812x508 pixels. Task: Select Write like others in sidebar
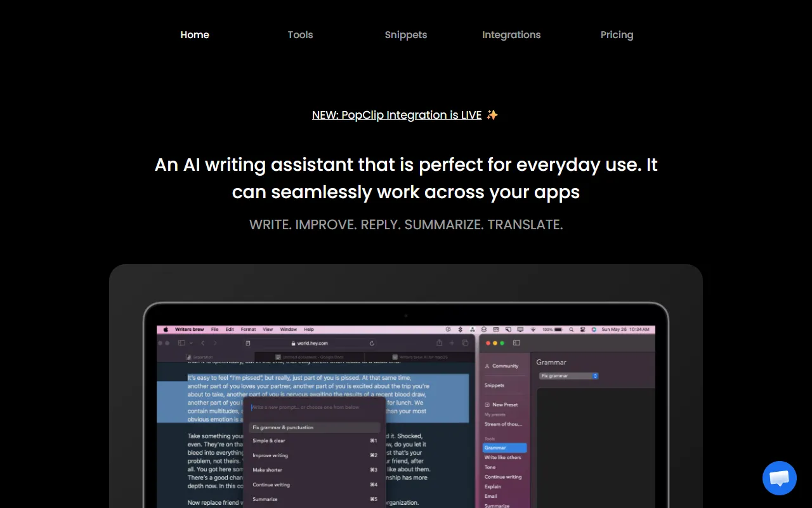coord(502,457)
